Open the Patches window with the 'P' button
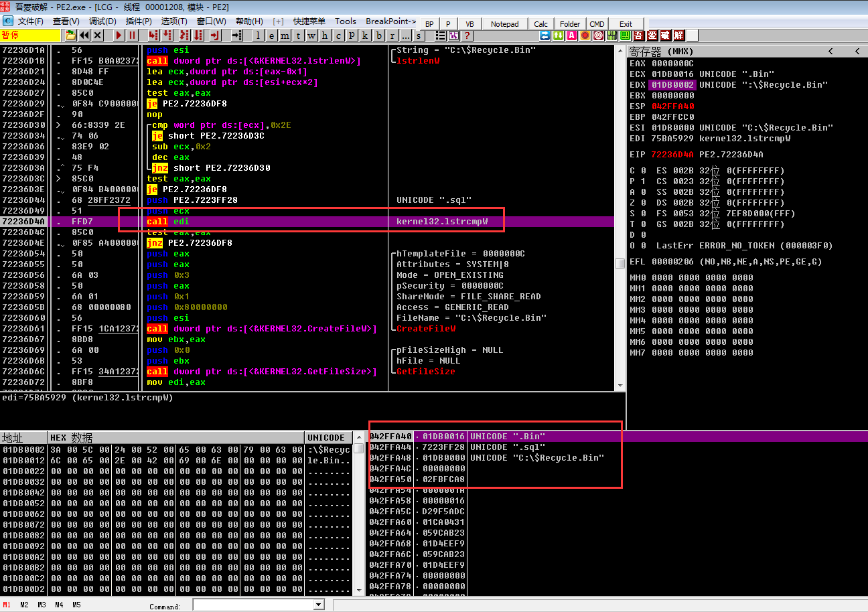 pos(352,35)
